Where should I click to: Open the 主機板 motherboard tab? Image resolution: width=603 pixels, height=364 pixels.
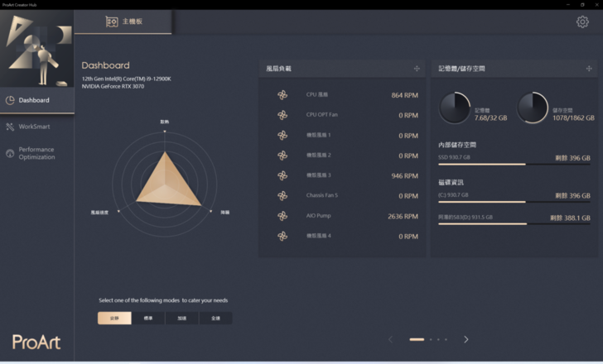123,22
